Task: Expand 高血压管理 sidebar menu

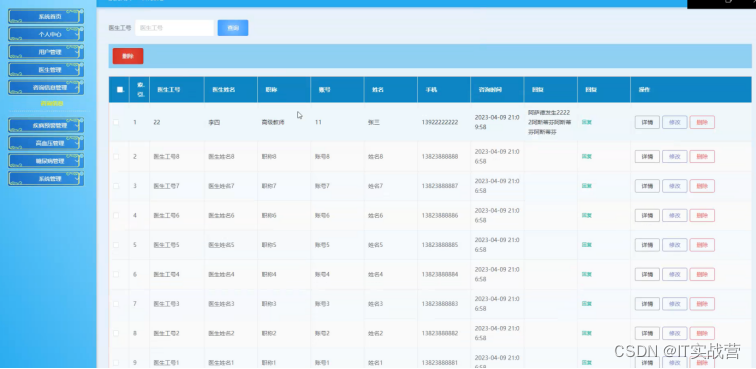Action: [x=46, y=143]
